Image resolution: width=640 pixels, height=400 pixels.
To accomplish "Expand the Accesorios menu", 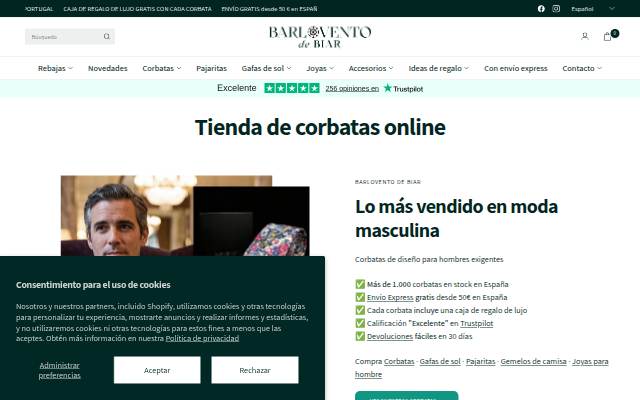I will pyautogui.click(x=371, y=68).
